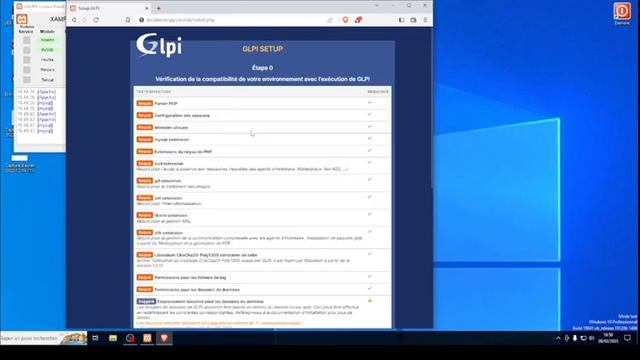640x360 pixels.
Task: Click the MySQL module label in XAMPP
Action: coord(47,50)
